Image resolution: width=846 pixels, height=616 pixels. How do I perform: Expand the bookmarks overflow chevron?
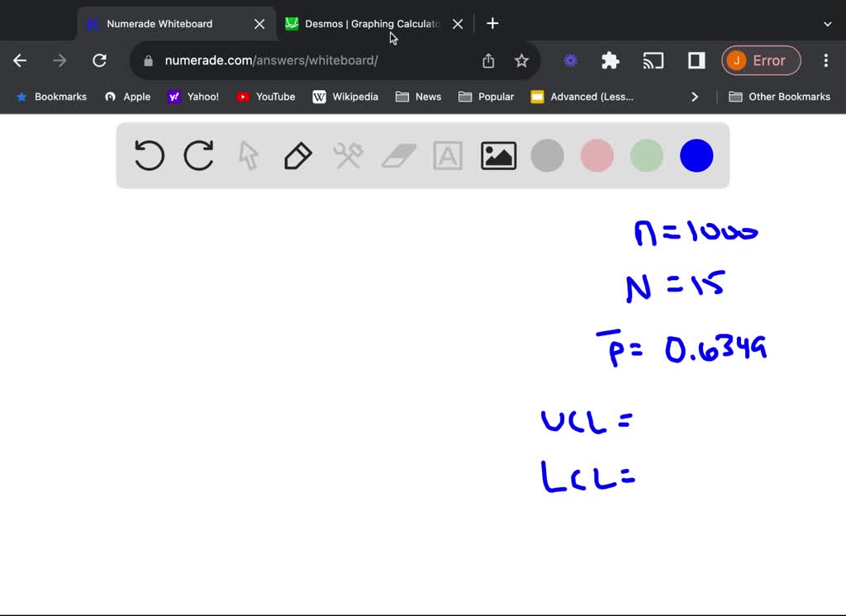click(695, 97)
